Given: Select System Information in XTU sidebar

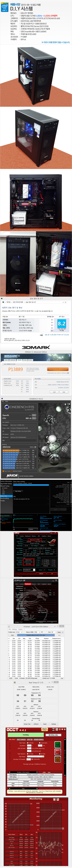Looking at the screenshot, I should coord(6,481).
